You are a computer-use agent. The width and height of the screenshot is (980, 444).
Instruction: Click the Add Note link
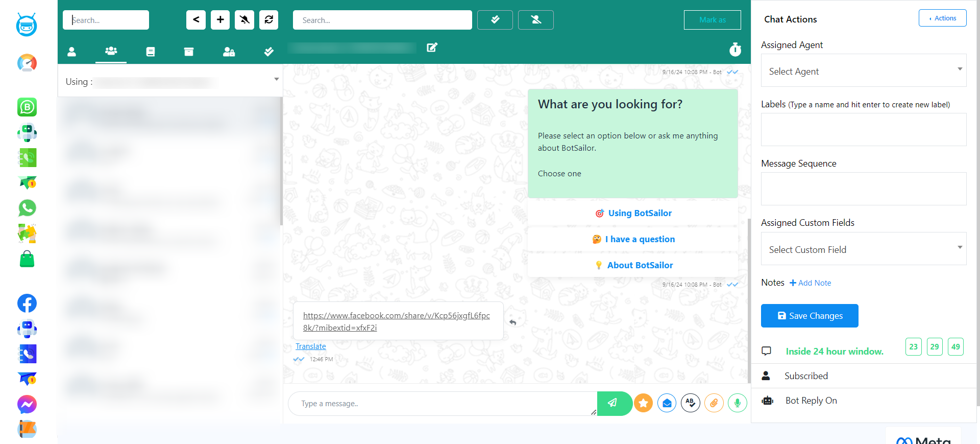811,283
